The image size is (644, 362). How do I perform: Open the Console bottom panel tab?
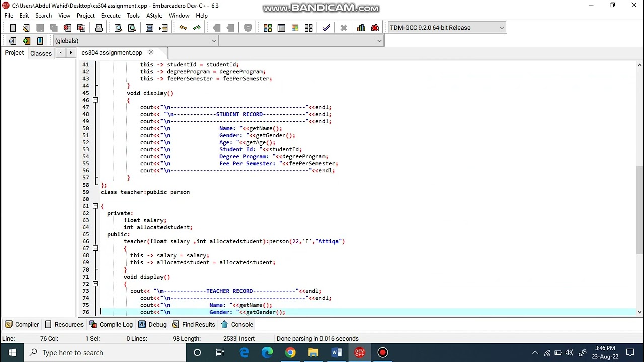(x=237, y=324)
